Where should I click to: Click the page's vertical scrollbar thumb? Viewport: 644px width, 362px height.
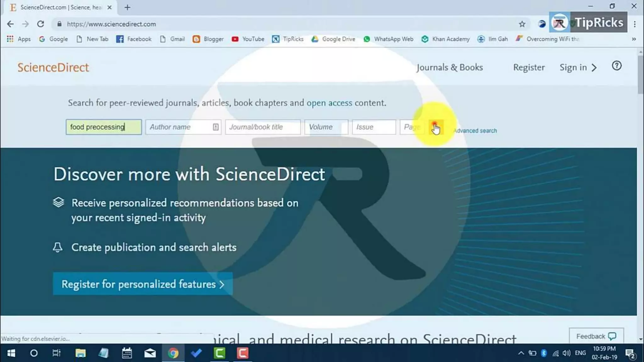click(x=640, y=75)
